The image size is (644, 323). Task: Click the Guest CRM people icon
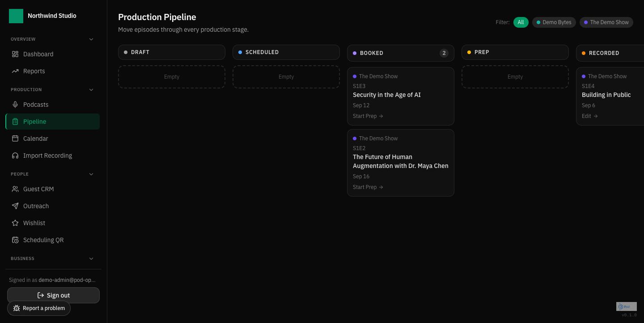tap(15, 189)
